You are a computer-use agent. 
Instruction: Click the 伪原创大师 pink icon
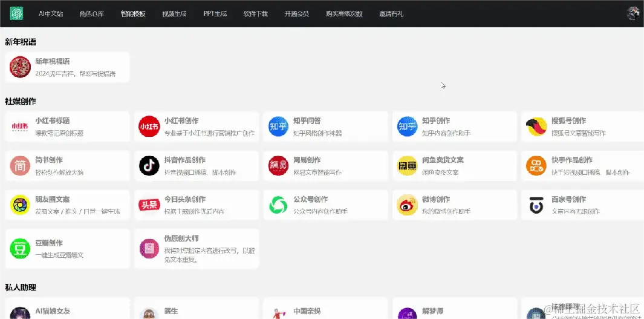pyautogui.click(x=149, y=249)
